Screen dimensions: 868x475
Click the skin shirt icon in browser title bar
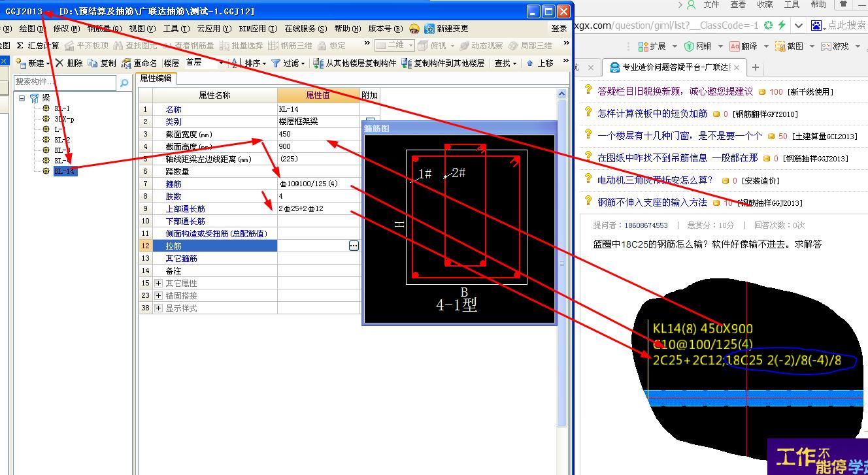click(x=844, y=5)
